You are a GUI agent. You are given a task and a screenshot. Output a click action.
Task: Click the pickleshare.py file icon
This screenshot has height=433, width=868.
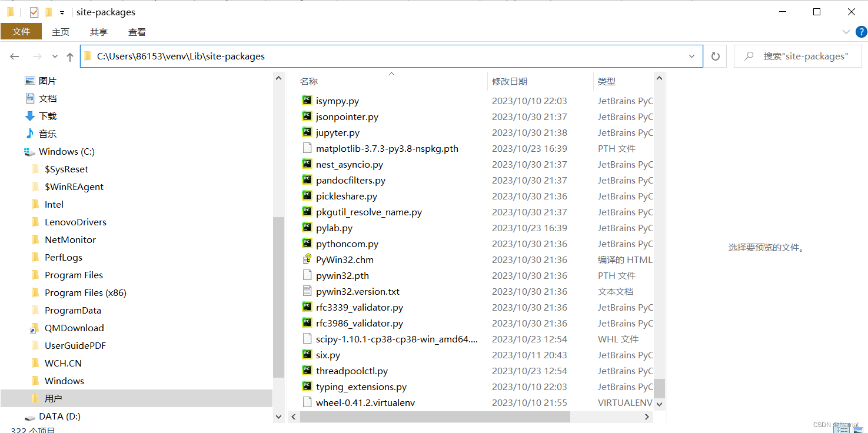tap(307, 196)
